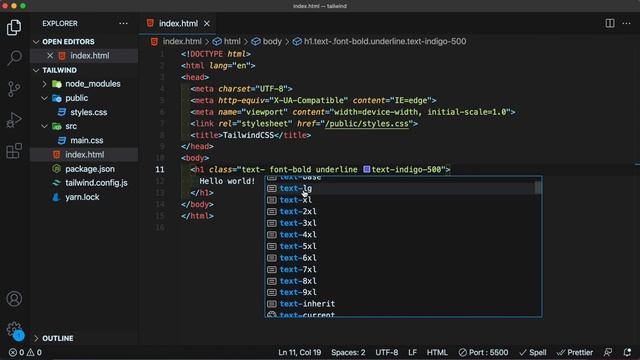640x360 pixels.
Task: Expand the node_modules folder
Action: point(44,84)
